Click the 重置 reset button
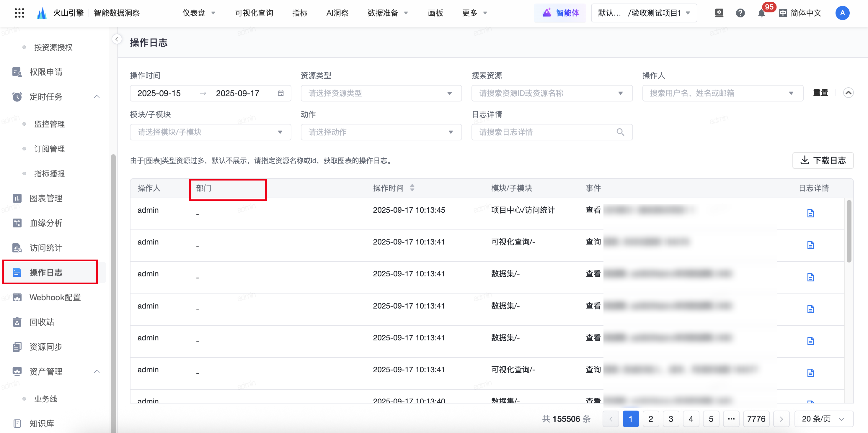This screenshot has height=433, width=868. coord(820,93)
